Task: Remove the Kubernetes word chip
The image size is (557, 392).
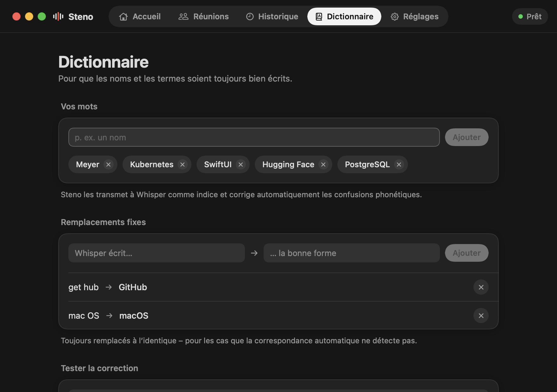Action: click(x=183, y=164)
